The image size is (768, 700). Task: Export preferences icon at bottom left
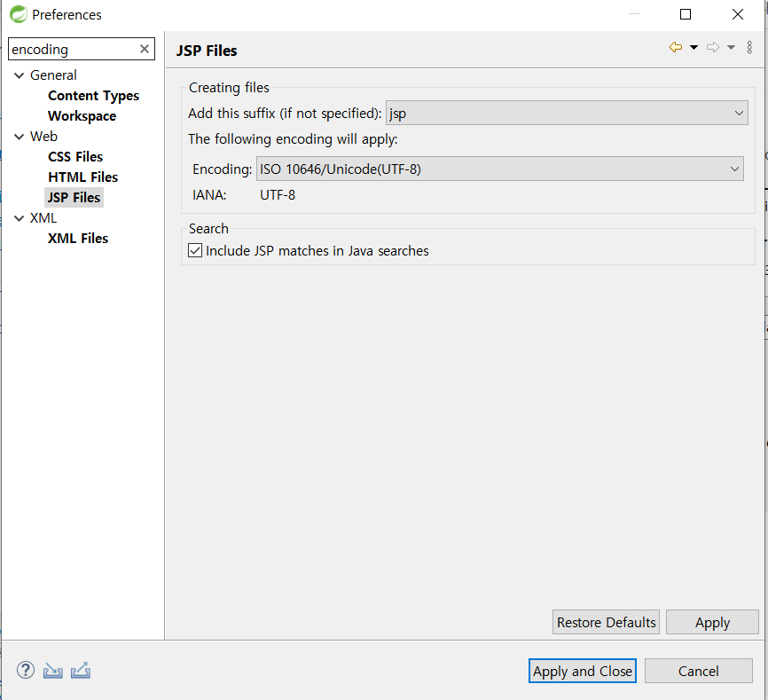81,670
